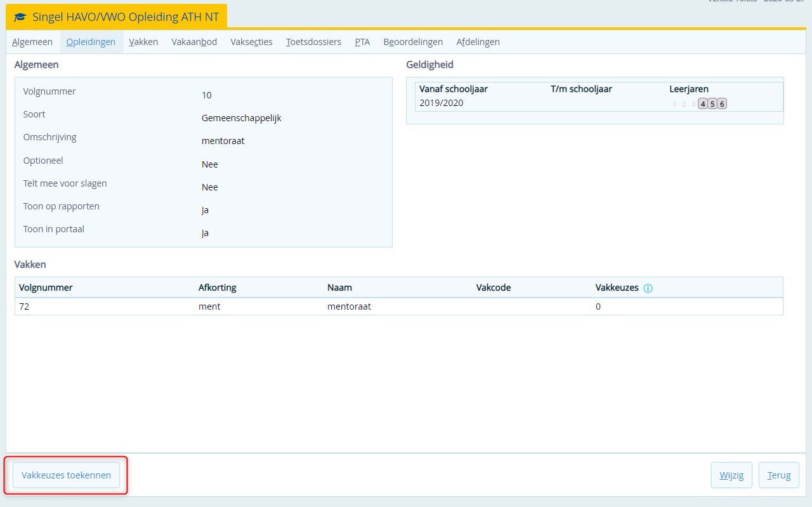Click the Terug button

(x=779, y=475)
